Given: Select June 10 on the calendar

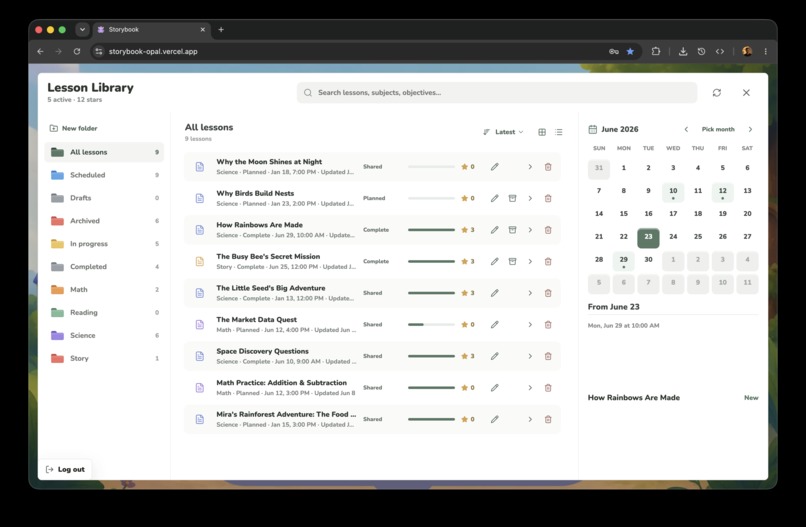Looking at the screenshot, I should pyautogui.click(x=673, y=192).
